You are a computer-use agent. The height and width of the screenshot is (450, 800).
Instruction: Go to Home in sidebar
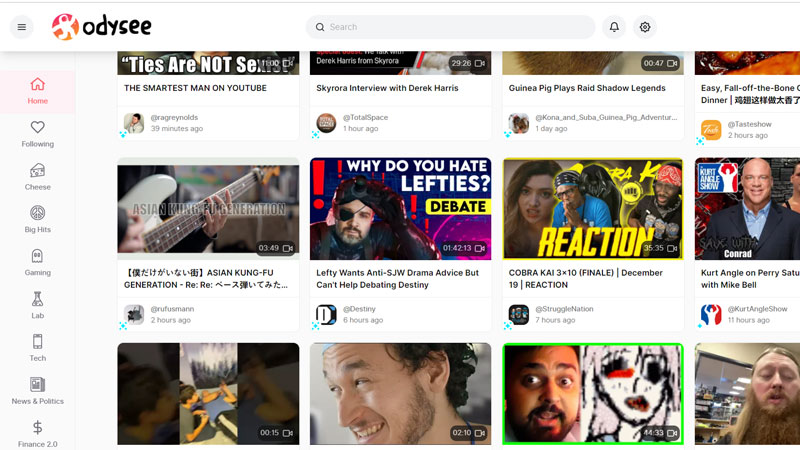click(x=38, y=91)
